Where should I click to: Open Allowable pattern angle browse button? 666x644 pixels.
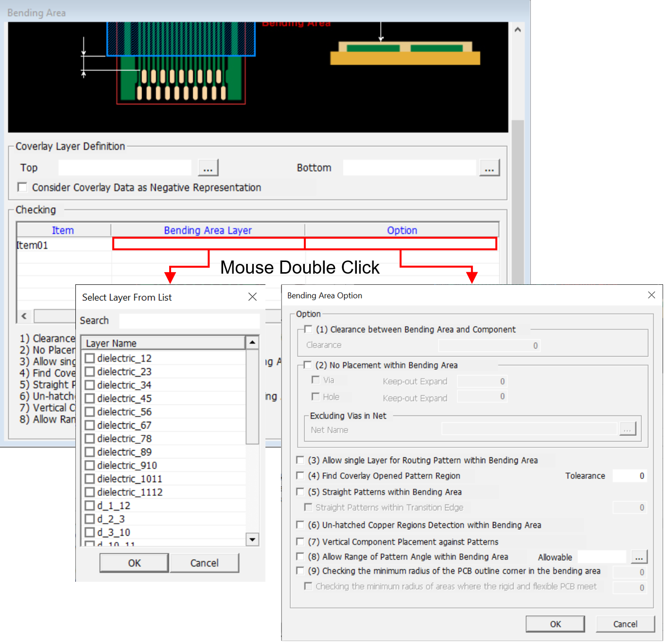click(639, 557)
